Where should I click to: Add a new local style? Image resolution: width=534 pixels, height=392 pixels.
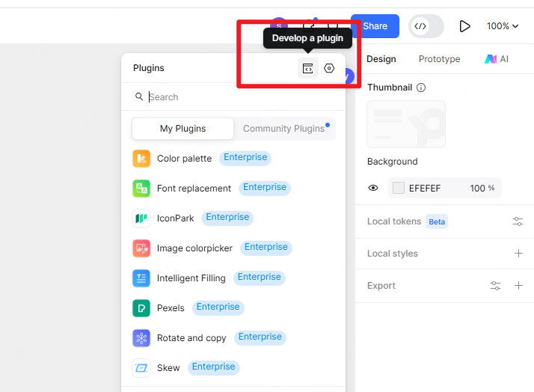click(x=518, y=254)
